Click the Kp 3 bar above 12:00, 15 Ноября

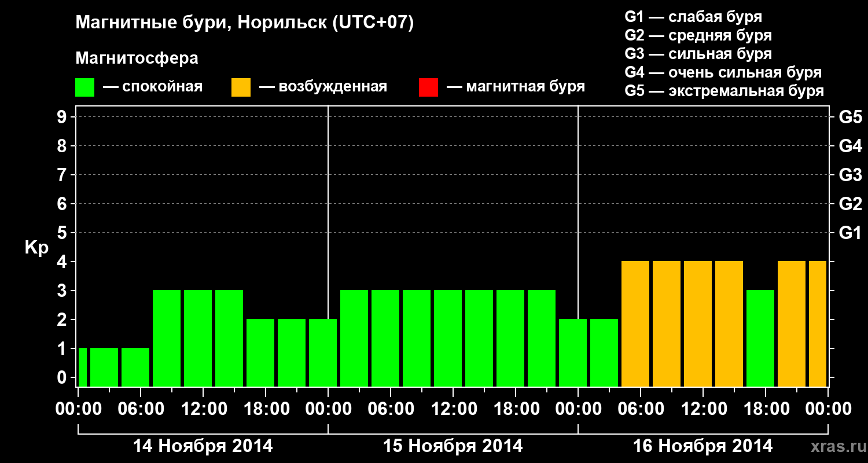448,338
